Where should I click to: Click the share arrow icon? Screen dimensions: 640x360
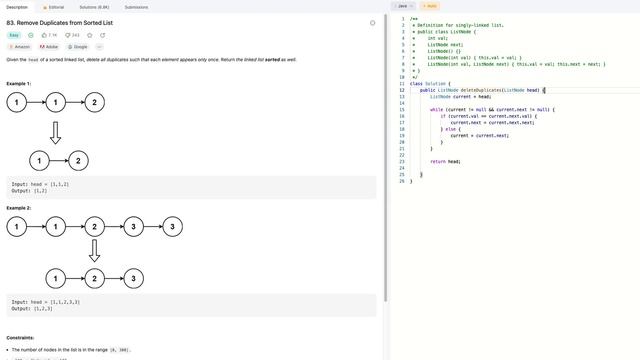coord(102,35)
